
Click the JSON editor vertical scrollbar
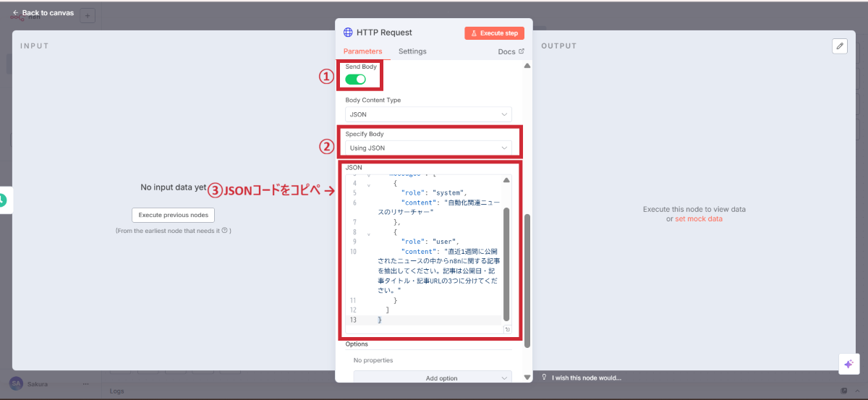tap(506, 260)
